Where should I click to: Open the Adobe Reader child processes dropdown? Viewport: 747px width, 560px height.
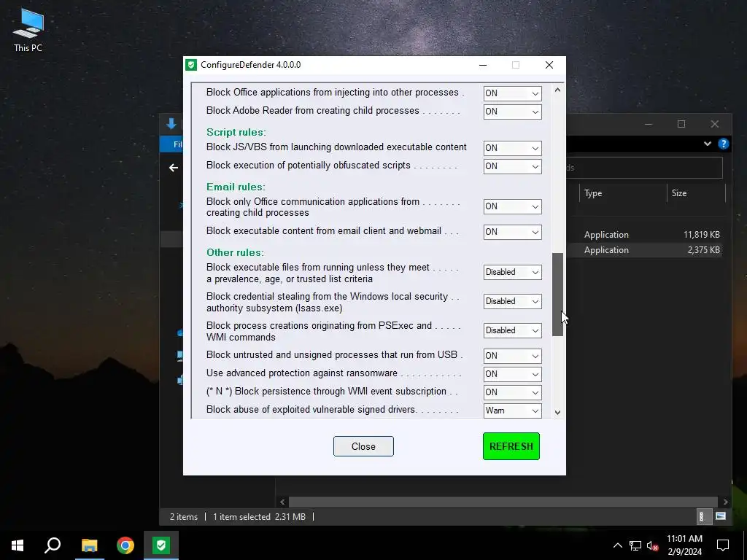[512, 112]
